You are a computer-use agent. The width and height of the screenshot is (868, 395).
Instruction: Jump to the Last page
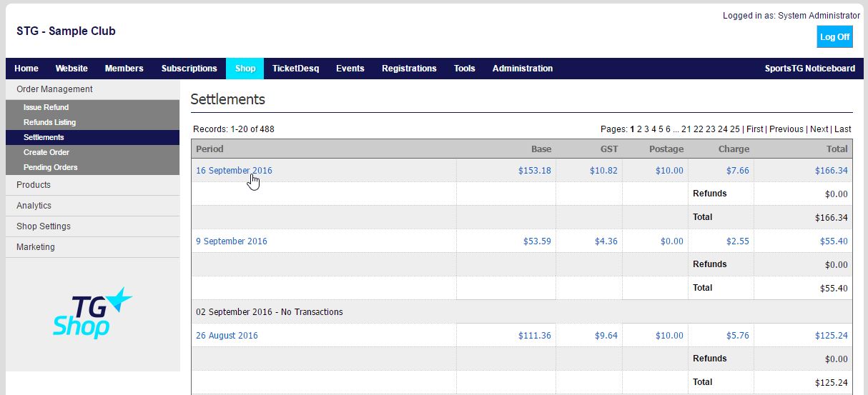(x=843, y=129)
